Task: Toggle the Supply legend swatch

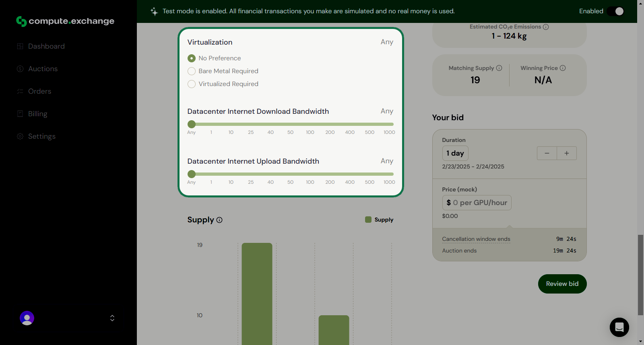Action: 368,220
